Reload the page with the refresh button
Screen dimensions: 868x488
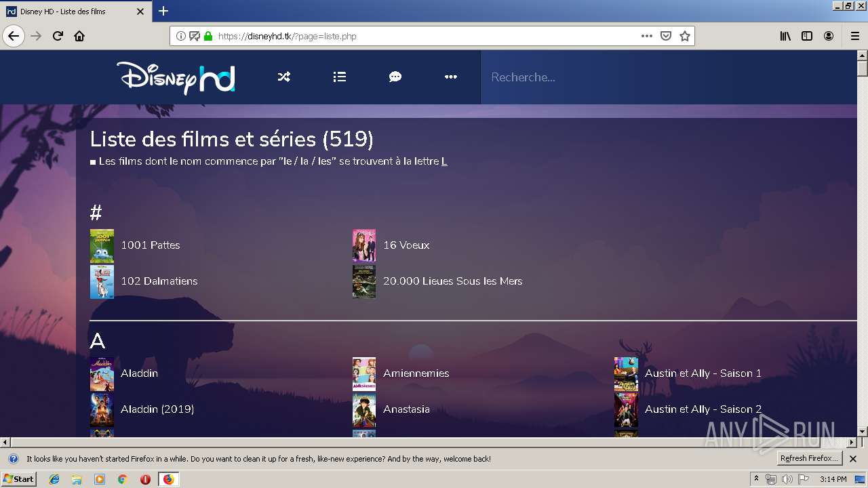click(x=58, y=36)
